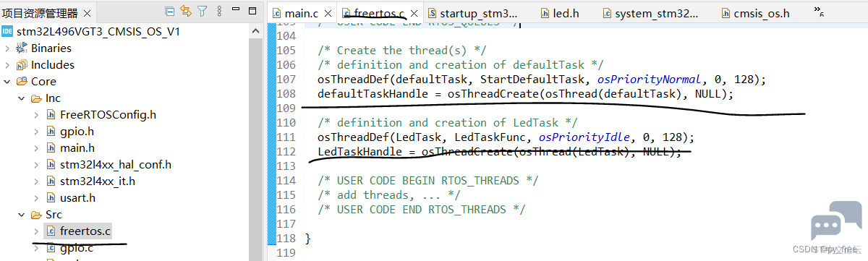Select Binaries icon in tree

22,48
